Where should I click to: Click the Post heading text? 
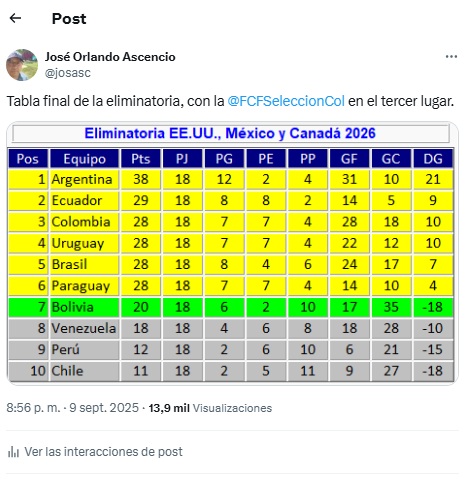tap(69, 19)
